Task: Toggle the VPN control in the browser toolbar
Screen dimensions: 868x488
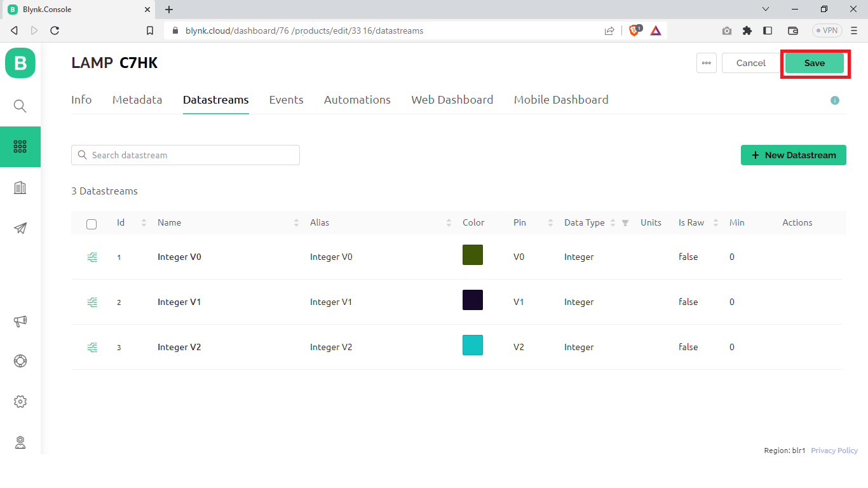Action: point(826,30)
